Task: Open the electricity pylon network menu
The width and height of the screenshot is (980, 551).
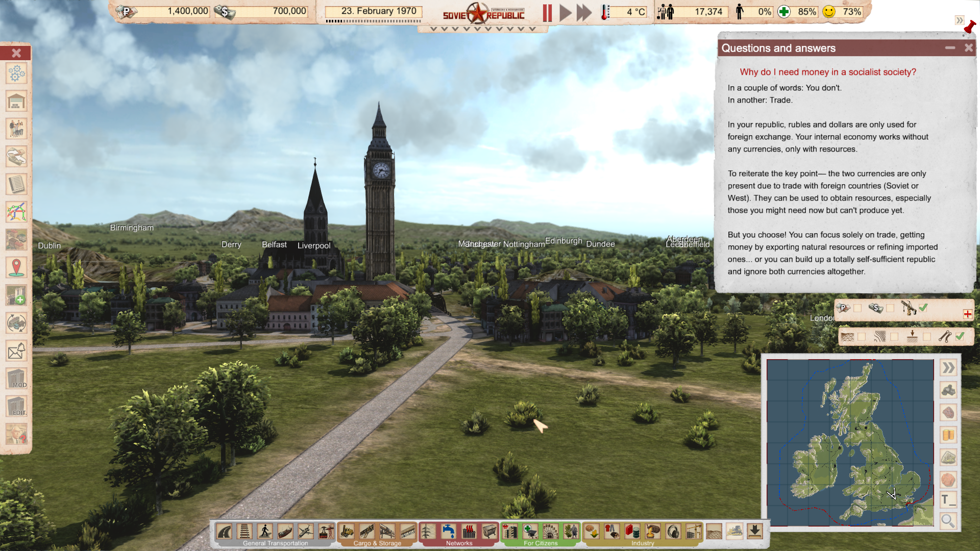Action: 428,532
